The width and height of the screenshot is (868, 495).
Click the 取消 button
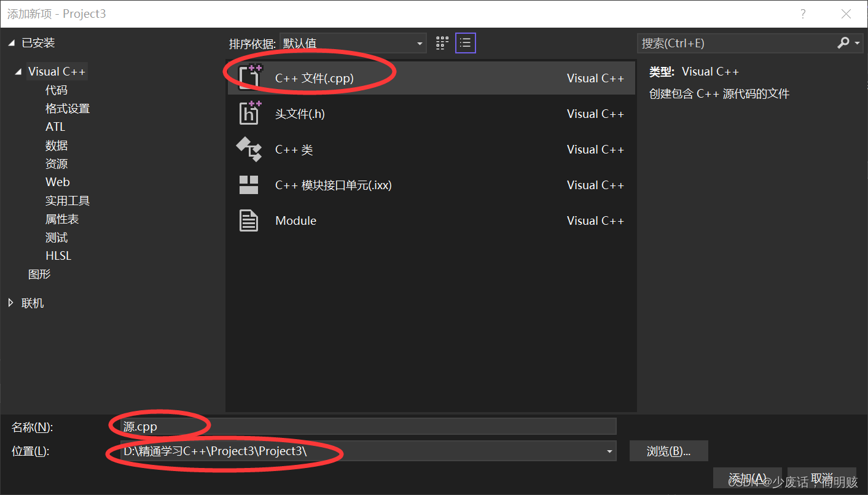coord(821,478)
